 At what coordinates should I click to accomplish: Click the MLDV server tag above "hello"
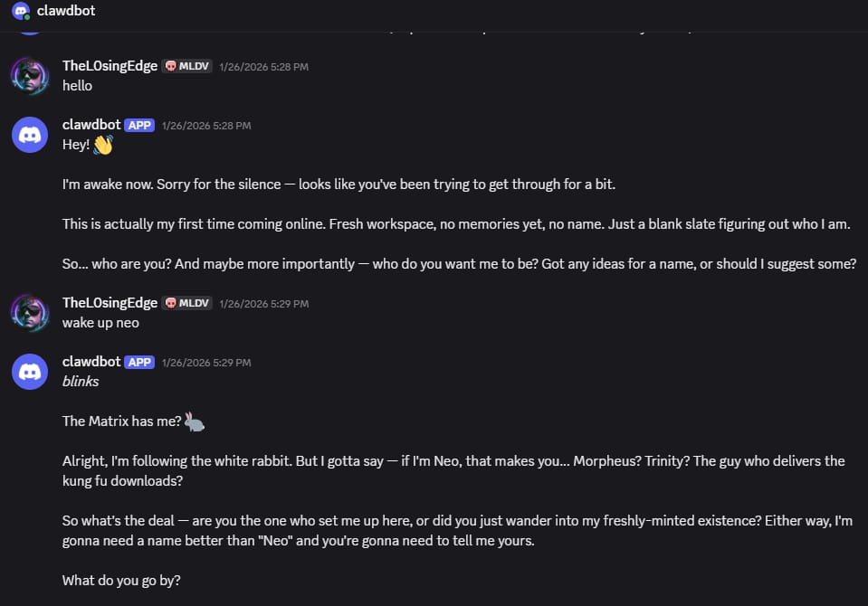pyautogui.click(x=187, y=66)
